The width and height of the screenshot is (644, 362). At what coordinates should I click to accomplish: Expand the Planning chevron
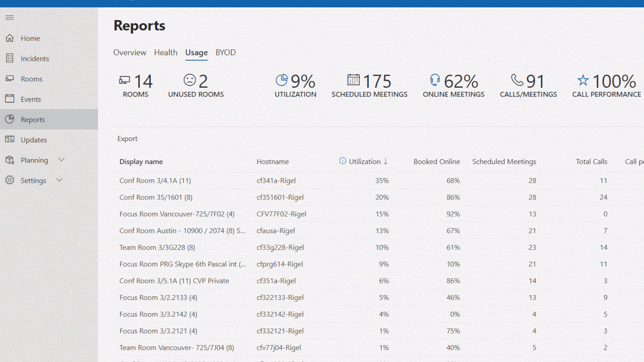pos(61,160)
